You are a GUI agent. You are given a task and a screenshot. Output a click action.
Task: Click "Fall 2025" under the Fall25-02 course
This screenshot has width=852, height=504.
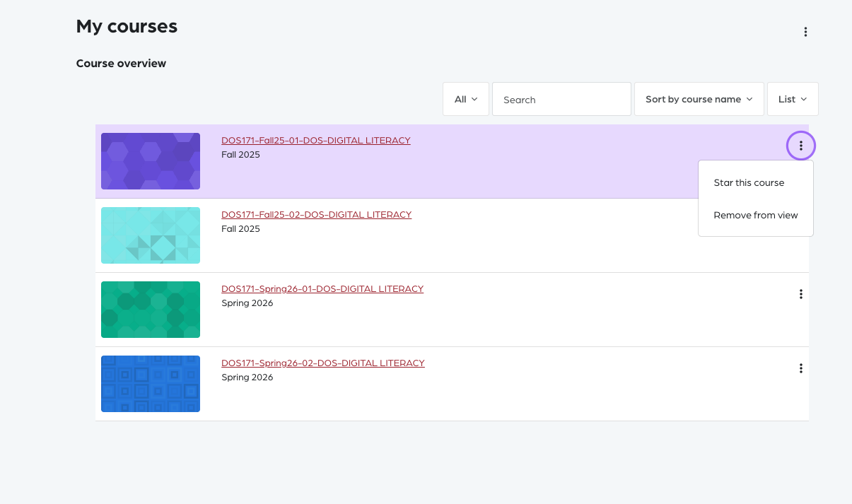(x=240, y=229)
